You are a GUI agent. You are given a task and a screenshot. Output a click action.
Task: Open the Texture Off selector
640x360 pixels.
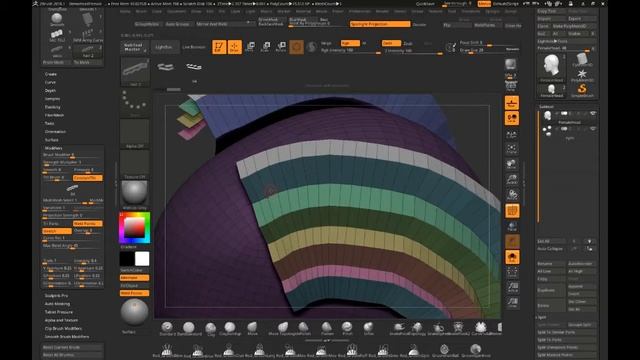135,164
